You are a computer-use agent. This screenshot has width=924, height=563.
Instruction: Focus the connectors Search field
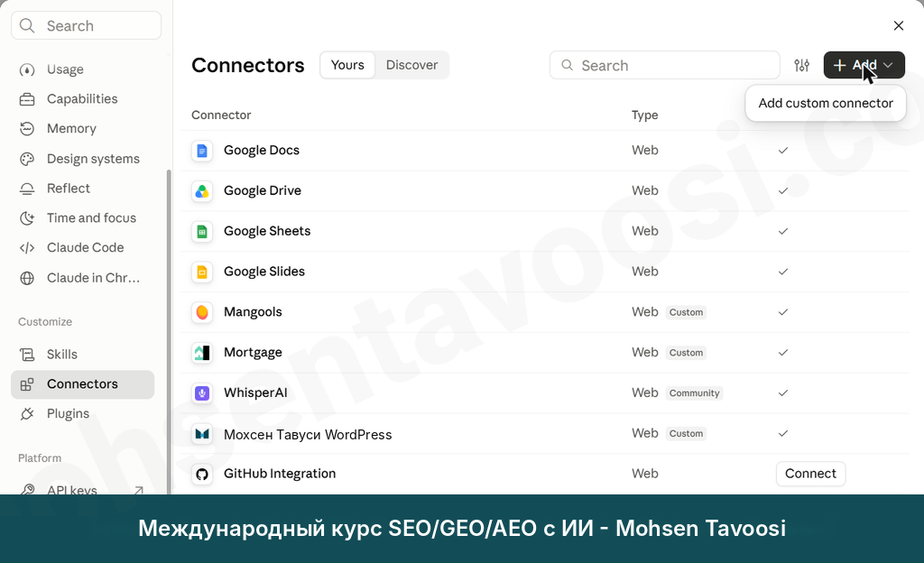pyautogui.click(x=665, y=65)
